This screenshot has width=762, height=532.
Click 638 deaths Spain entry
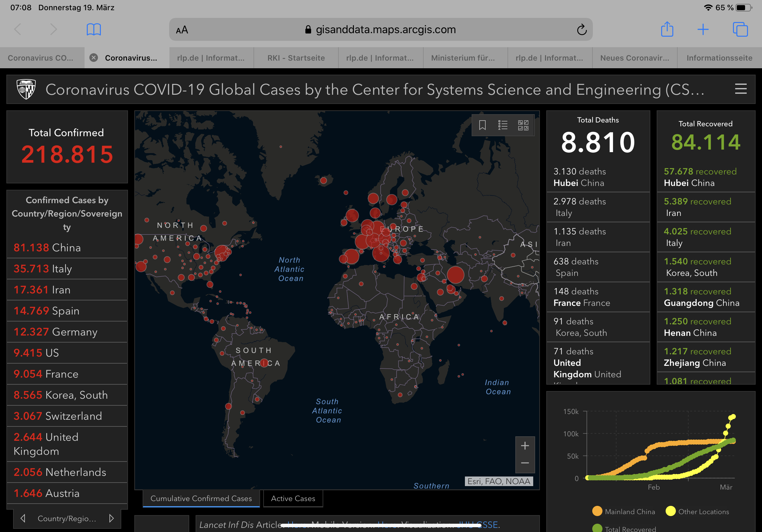pyautogui.click(x=598, y=267)
